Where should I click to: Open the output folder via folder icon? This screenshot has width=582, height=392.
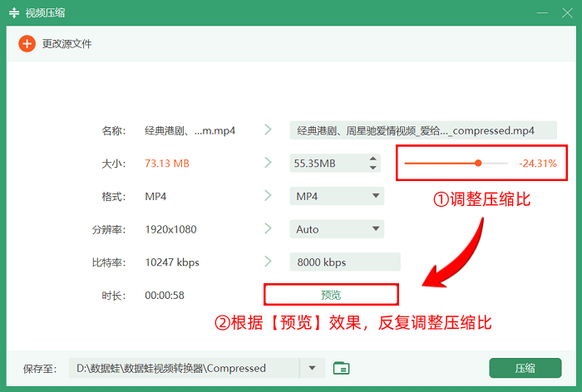coord(341,368)
